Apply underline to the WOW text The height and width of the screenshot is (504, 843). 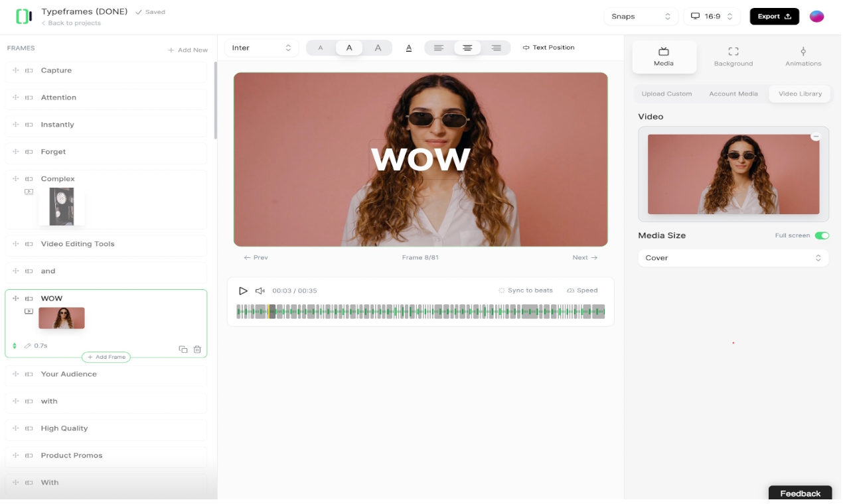[x=408, y=47]
